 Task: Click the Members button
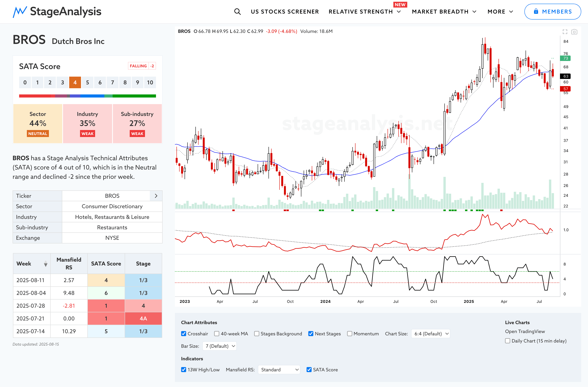pos(552,12)
